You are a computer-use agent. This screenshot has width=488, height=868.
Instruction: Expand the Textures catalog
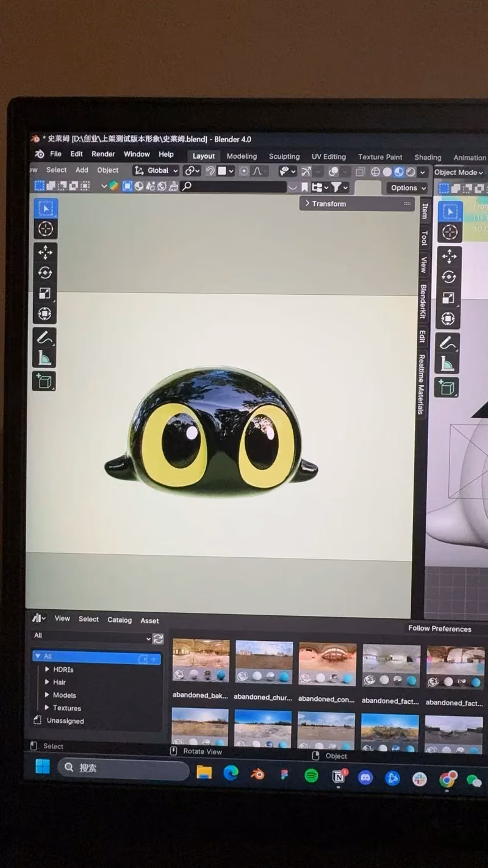[48, 708]
